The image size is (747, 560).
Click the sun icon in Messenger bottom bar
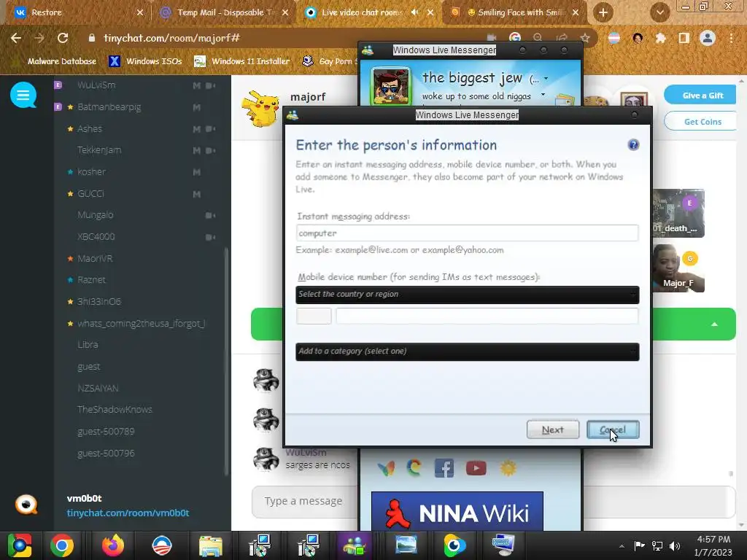[x=508, y=468]
